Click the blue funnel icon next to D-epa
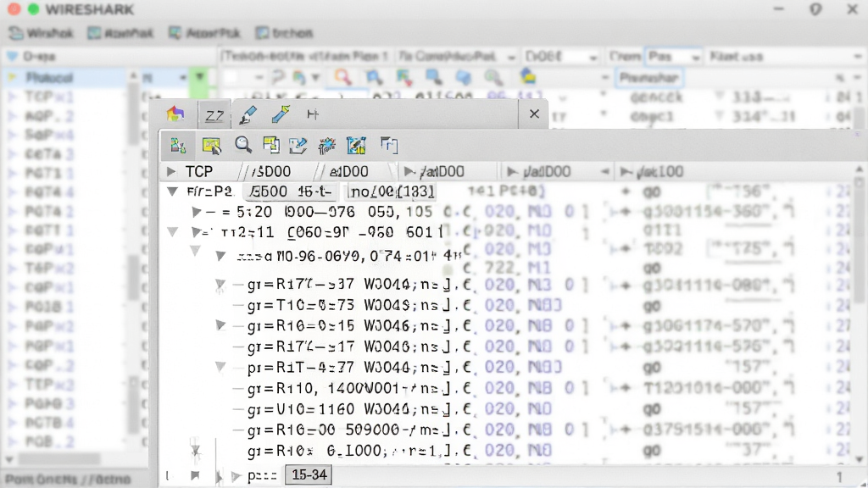This screenshot has height=488, width=868. click(x=12, y=57)
